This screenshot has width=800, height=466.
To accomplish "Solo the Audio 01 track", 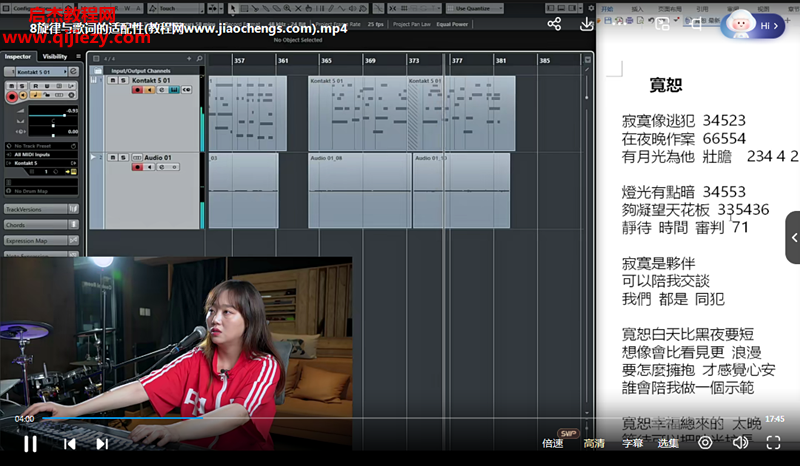I will (123, 157).
